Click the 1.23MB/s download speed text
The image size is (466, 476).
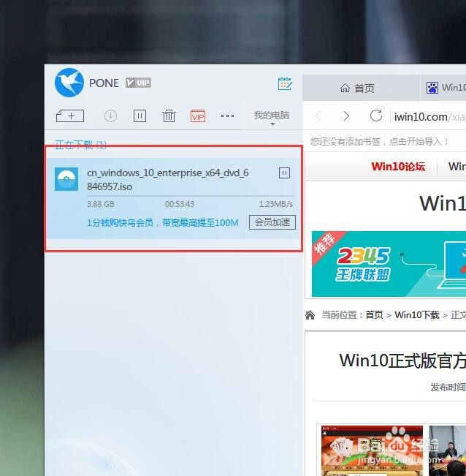click(276, 204)
